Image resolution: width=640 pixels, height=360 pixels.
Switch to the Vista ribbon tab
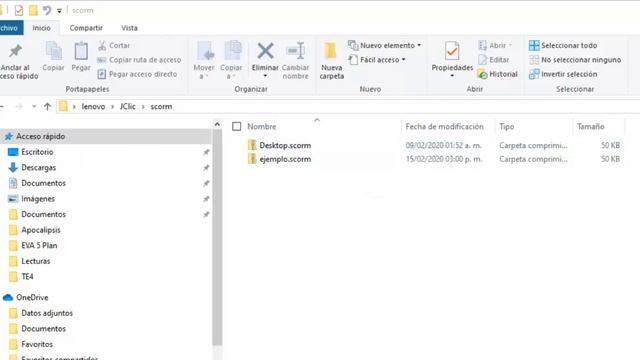[x=129, y=28]
